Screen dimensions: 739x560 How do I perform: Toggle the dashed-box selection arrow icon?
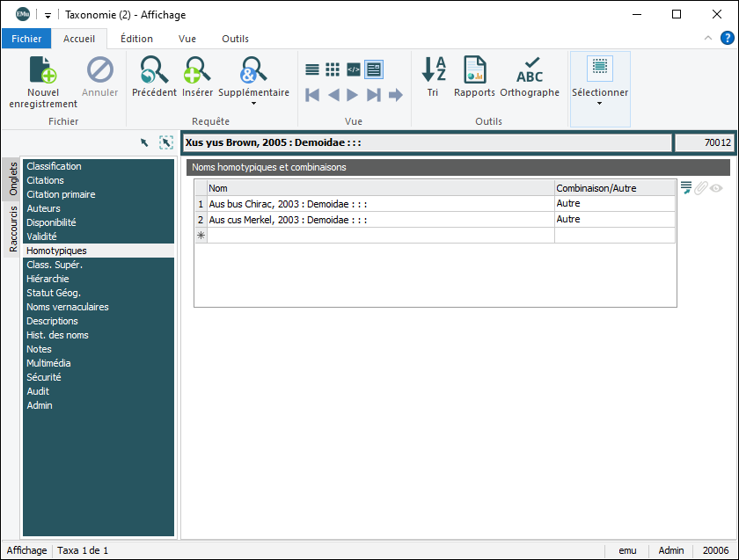166,142
